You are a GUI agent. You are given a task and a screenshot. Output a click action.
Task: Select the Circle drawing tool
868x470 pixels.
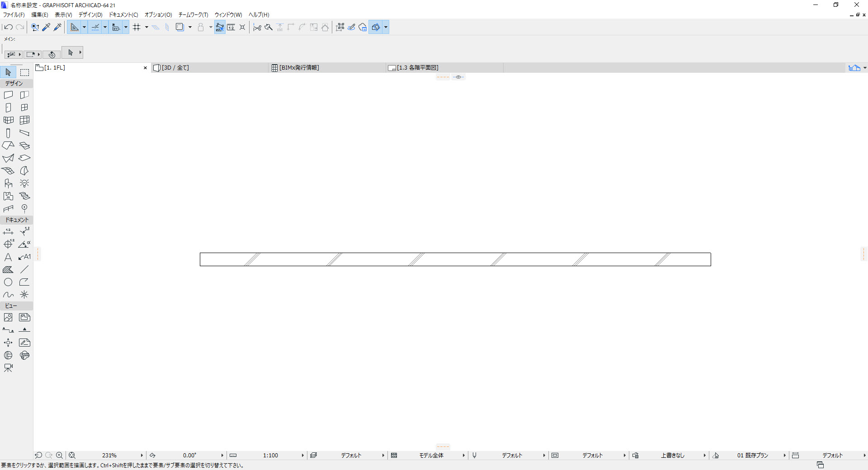pos(8,282)
